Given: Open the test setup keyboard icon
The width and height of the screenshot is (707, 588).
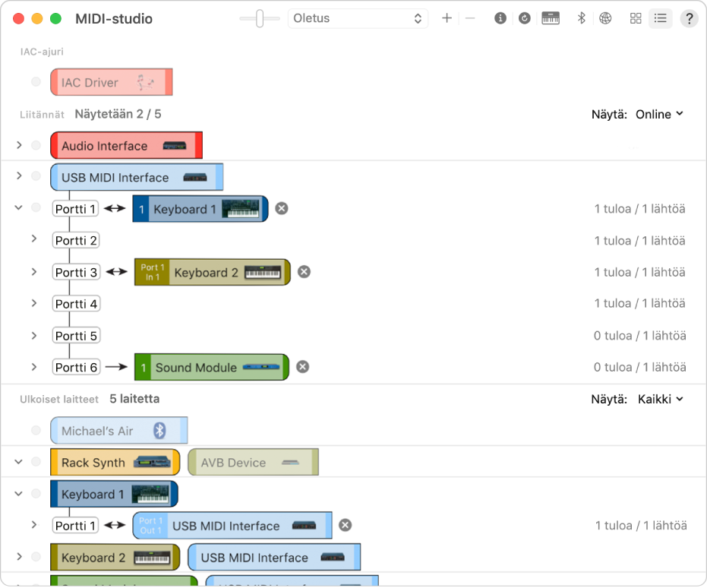Looking at the screenshot, I should coord(551,18).
